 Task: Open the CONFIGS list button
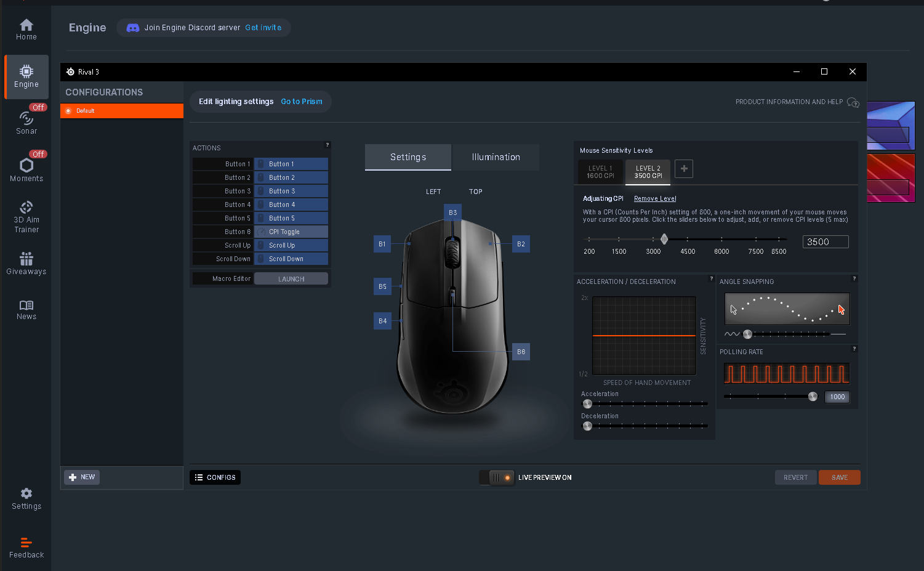(215, 477)
